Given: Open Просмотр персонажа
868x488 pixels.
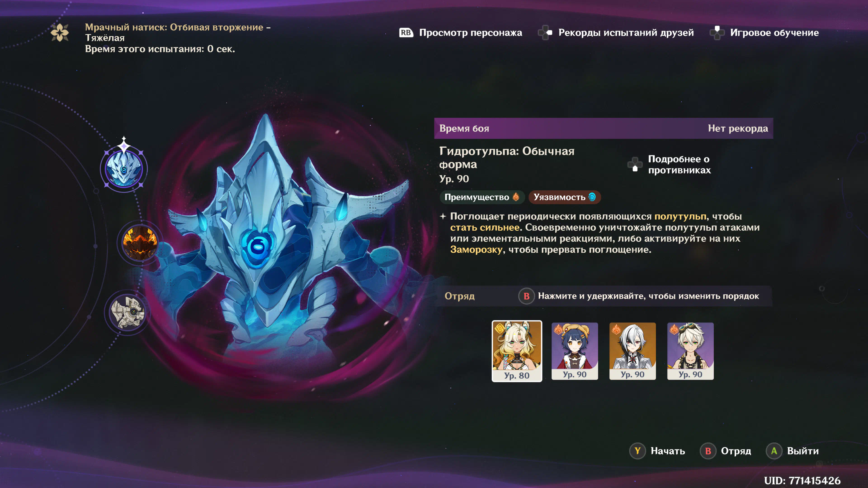Looking at the screenshot, I should pyautogui.click(x=470, y=33).
